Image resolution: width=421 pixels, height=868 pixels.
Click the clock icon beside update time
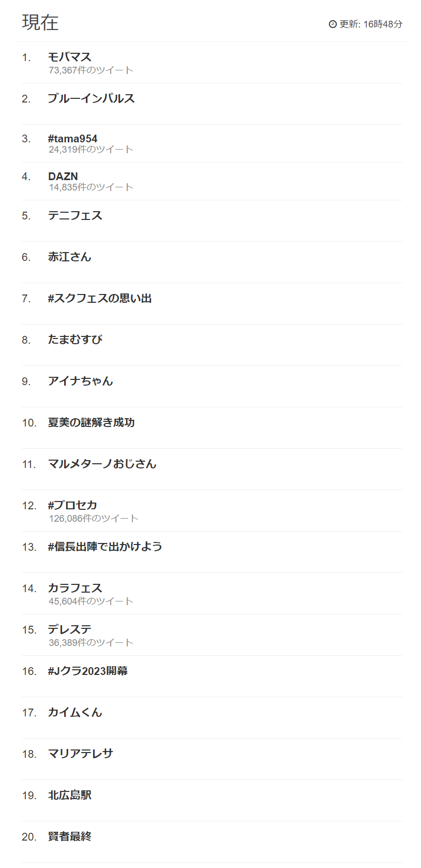[x=333, y=24]
